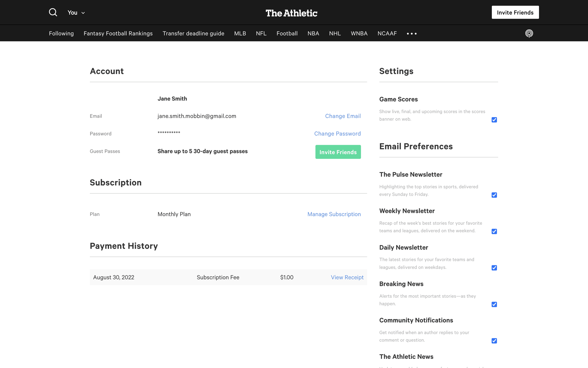Image resolution: width=588 pixels, height=368 pixels.
Task: Select NBA in navigation
Action: pyautogui.click(x=313, y=33)
